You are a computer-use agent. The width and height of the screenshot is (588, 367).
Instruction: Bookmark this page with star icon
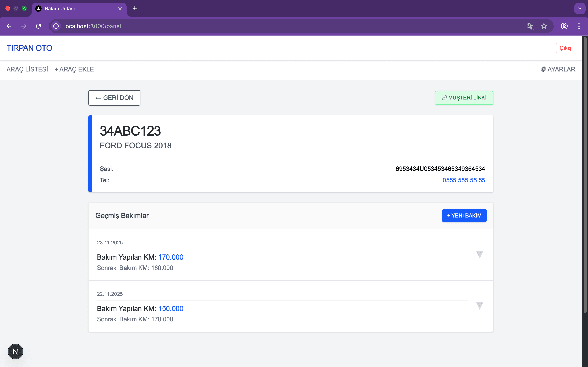click(x=544, y=26)
